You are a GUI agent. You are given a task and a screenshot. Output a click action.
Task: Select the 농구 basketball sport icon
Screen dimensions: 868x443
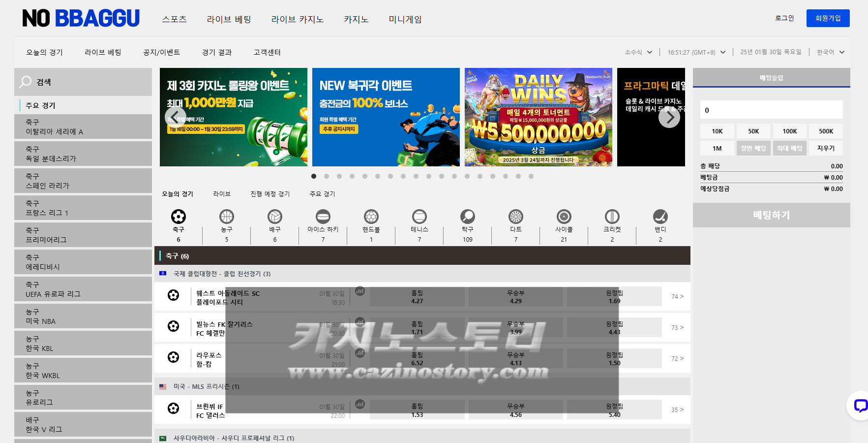226,217
